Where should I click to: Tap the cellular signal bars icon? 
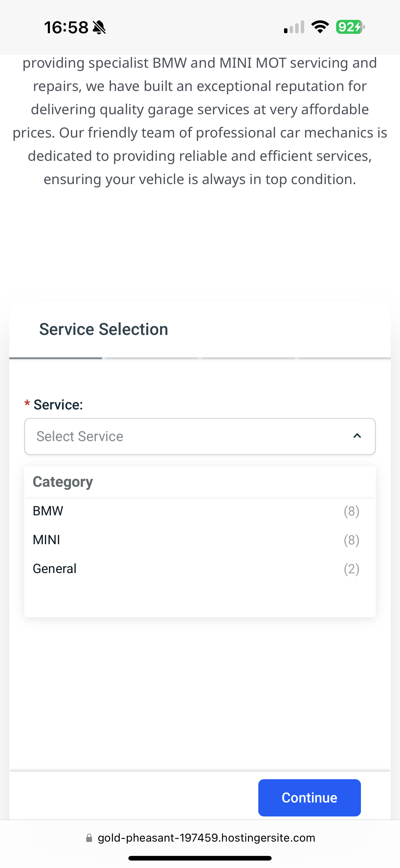294,27
